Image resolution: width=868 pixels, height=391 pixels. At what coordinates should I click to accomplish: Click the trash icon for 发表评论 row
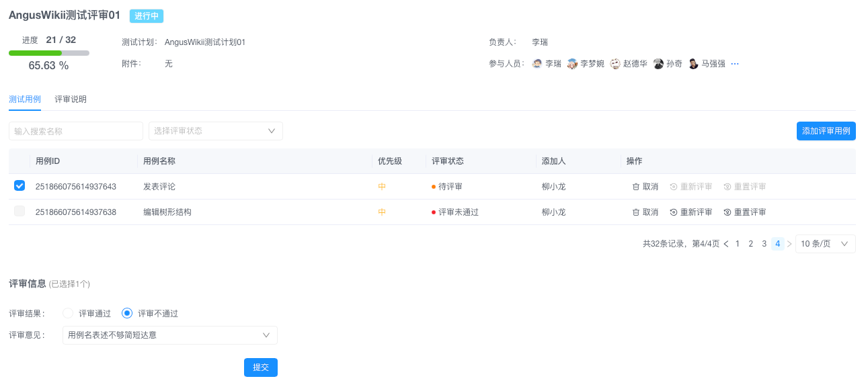tap(636, 187)
